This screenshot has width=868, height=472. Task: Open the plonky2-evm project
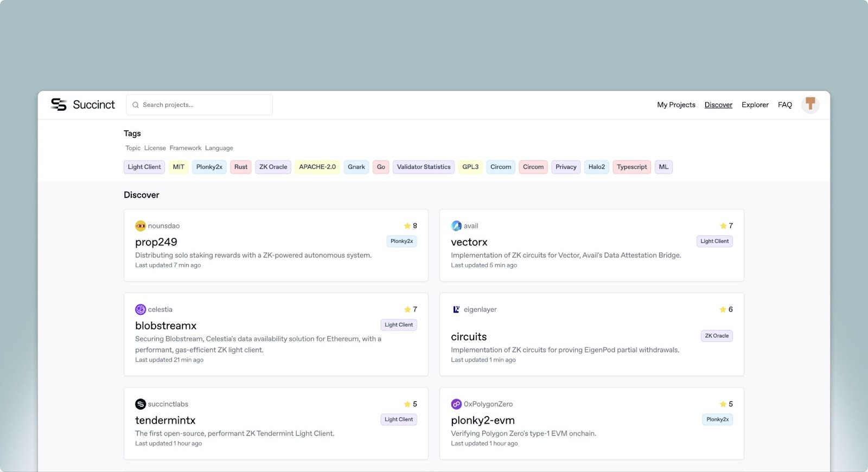(483, 420)
